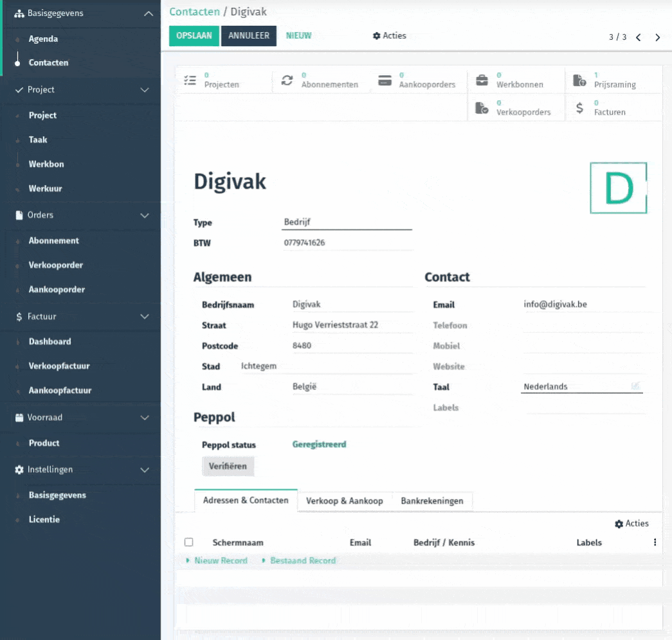Collapse the Basisgegevens sidebar section

click(149, 13)
